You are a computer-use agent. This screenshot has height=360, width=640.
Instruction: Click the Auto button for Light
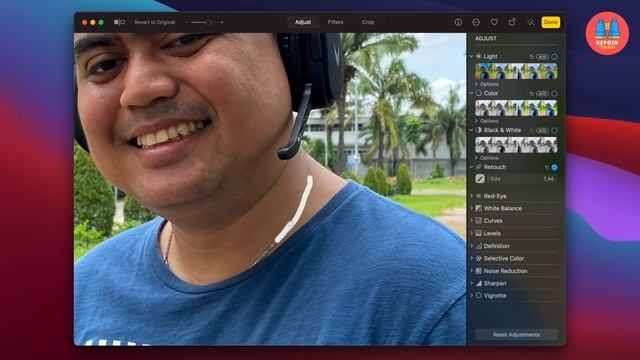[x=542, y=57]
